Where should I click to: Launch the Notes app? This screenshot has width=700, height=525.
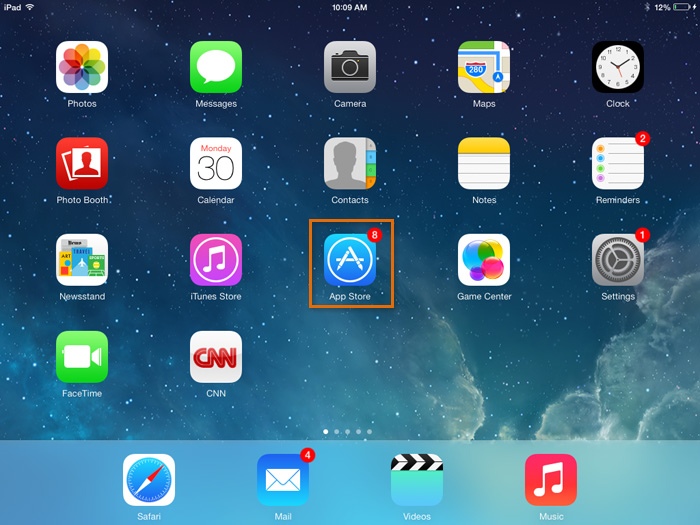point(484,163)
